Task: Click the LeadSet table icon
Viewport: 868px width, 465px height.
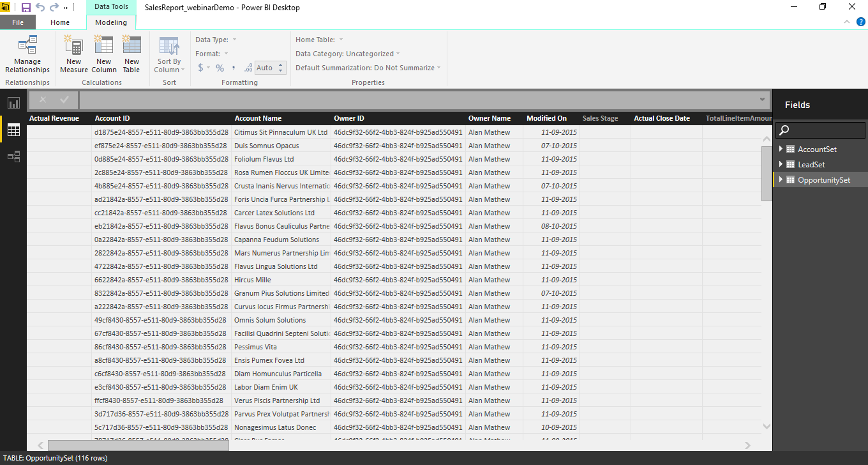Action: click(x=790, y=164)
